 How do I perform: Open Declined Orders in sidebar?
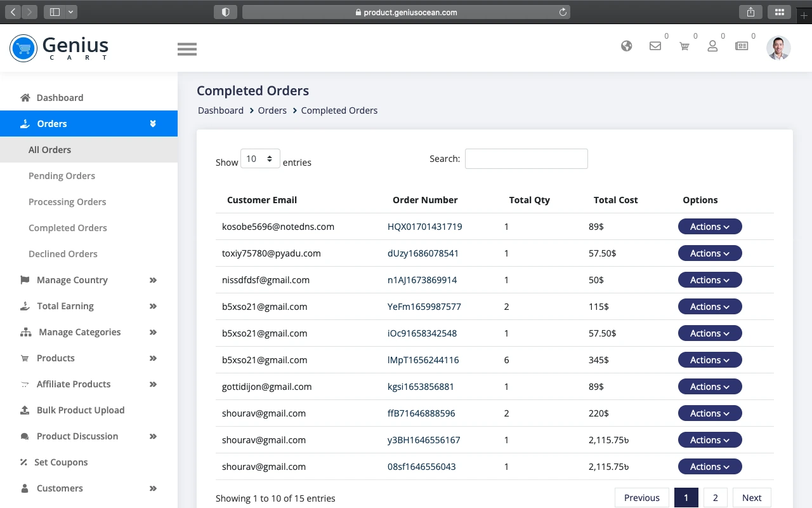pos(63,254)
